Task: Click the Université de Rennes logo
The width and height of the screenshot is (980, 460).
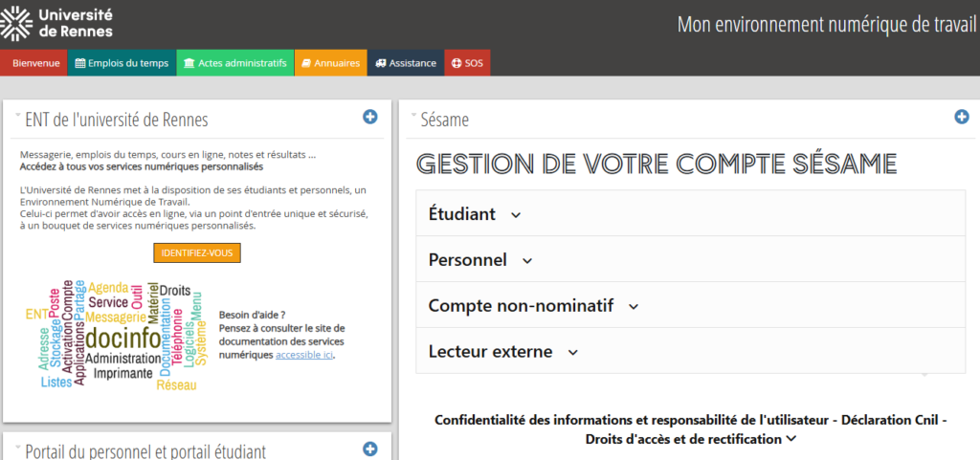Action: point(56,23)
